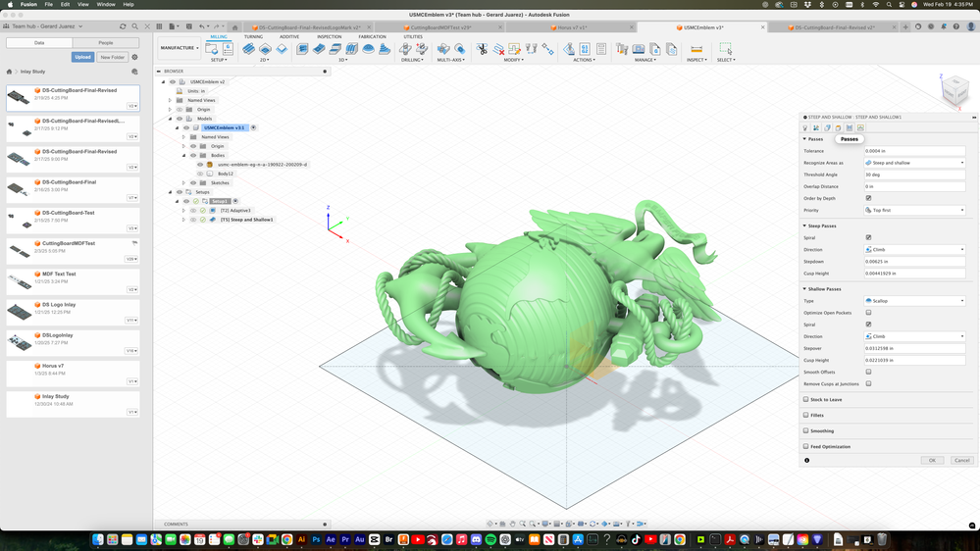Enable the Optimize Open Pockets checkbox
The image size is (980, 551).
pyautogui.click(x=869, y=313)
